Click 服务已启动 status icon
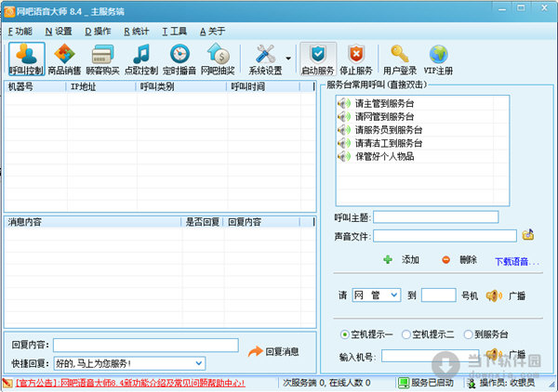The image size is (558, 392). (x=404, y=383)
